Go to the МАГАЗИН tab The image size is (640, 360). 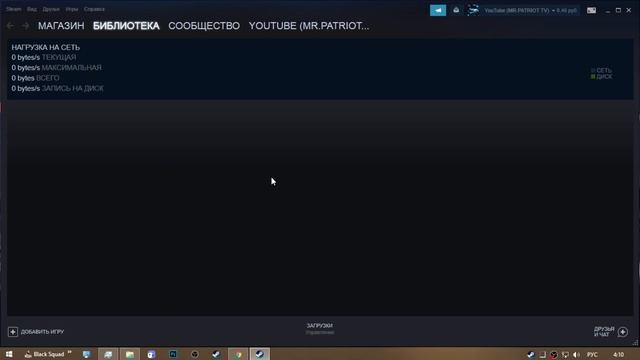pos(61,26)
